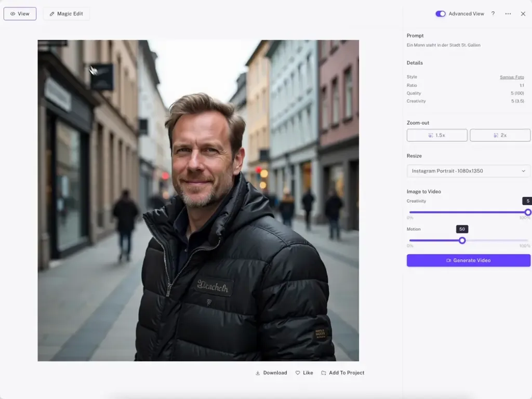Image resolution: width=532 pixels, height=399 pixels.
Task: Click the Generate Video button
Action: click(x=469, y=260)
